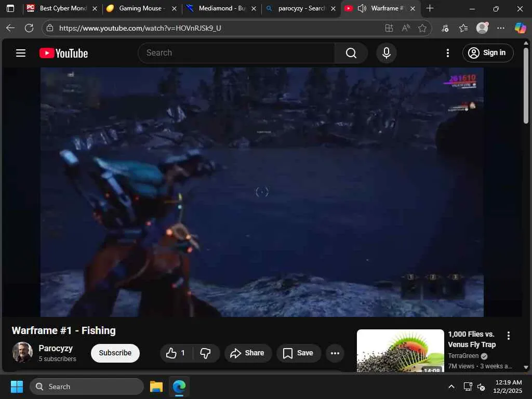The width and height of the screenshot is (532, 399).
Task: Open the tab actions menu button
Action: (x=10, y=8)
